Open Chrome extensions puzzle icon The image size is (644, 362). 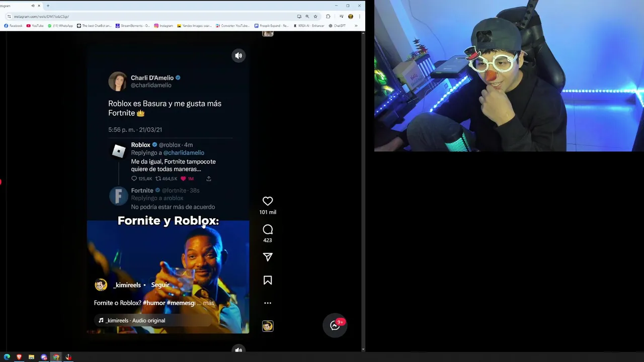pos(328,16)
